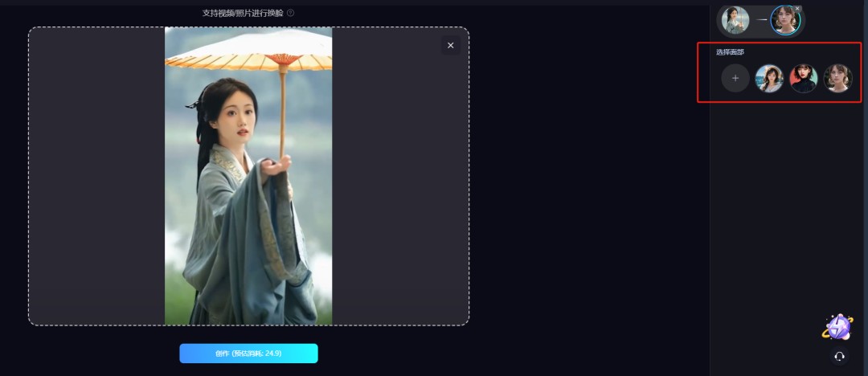Viewport: 868px width, 376px height.
Task: Open the purple lightning planet icon
Action: tap(837, 326)
